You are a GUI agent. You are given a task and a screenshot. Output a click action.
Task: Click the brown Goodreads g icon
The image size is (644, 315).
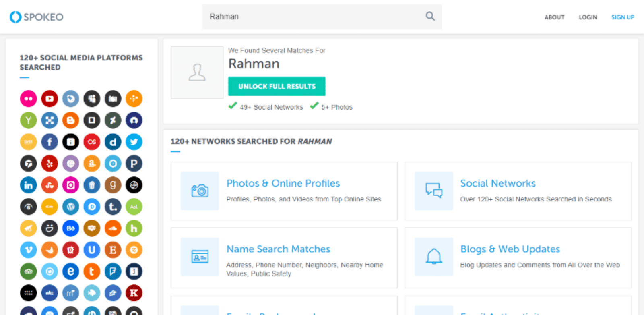click(113, 185)
